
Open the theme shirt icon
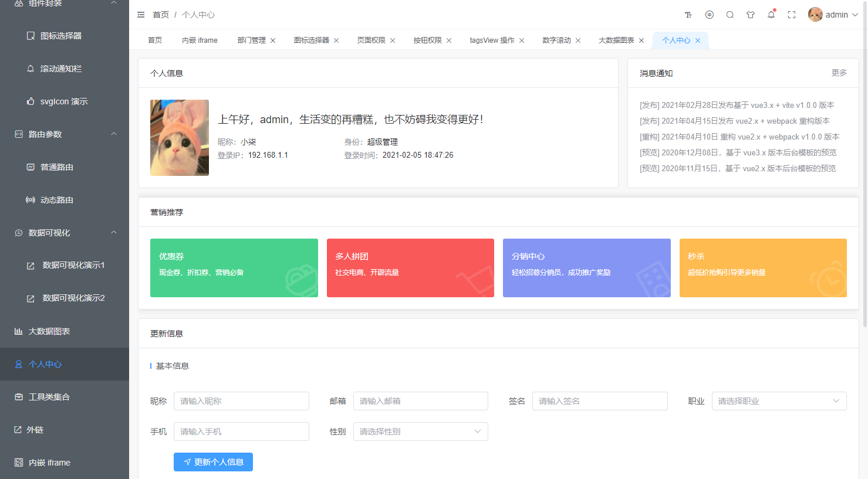click(x=751, y=15)
